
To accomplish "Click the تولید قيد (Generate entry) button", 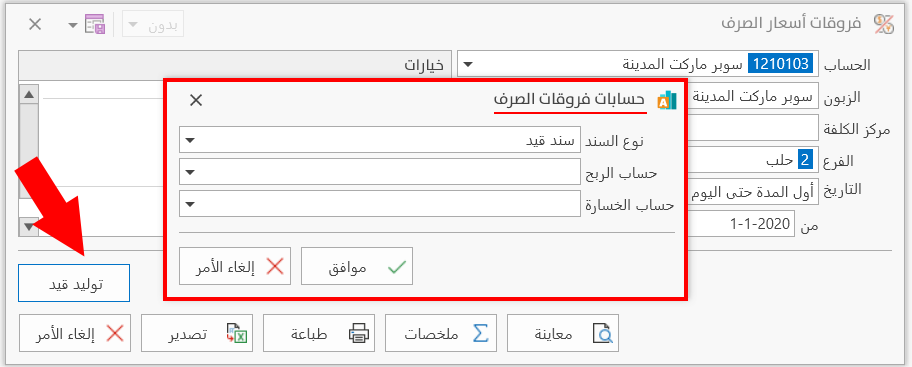I will click(74, 283).
